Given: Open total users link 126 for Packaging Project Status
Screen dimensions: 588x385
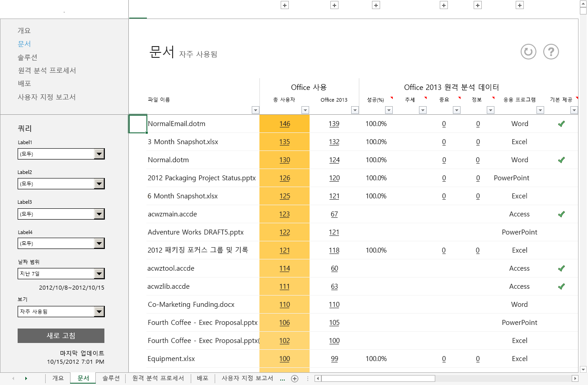Looking at the screenshot, I should click(285, 178).
